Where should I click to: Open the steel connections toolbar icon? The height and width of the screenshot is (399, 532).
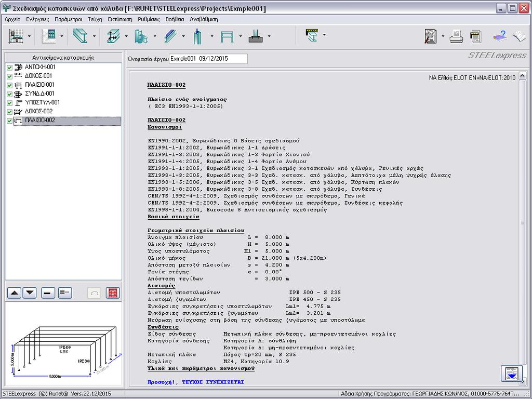[141, 36]
